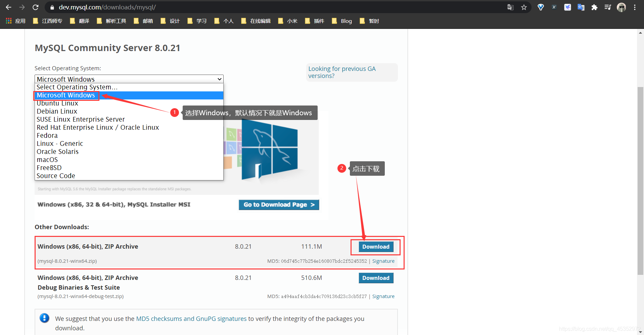Select Debian Linux from the list
Viewport: 644px width, 335px height.
click(x=129, y=111)
